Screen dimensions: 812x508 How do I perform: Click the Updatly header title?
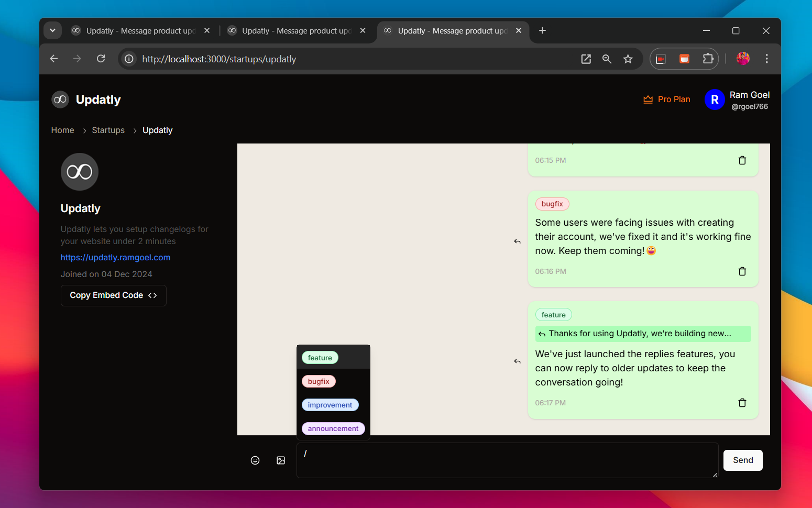pos(98,100)
